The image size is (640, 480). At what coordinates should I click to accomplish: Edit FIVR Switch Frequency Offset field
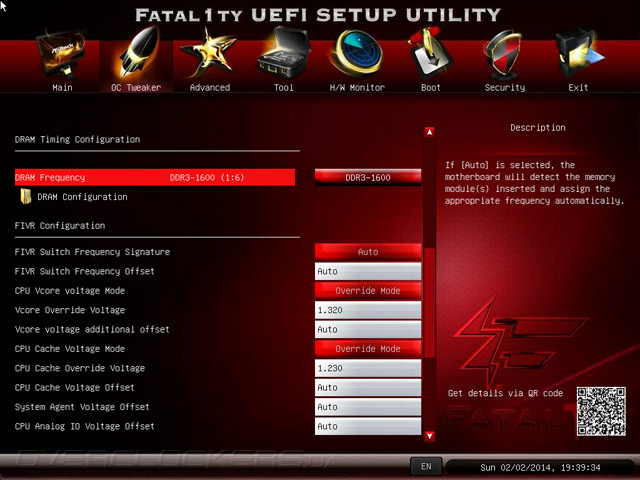pos(368,271)
